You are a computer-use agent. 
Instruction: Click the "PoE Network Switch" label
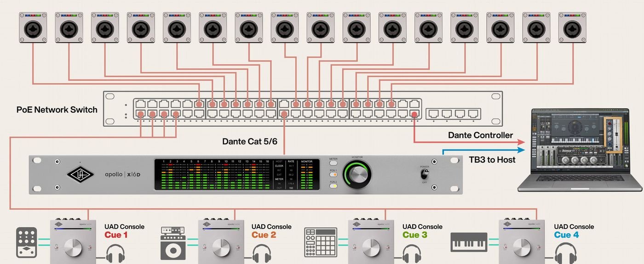tap(57, 110)
